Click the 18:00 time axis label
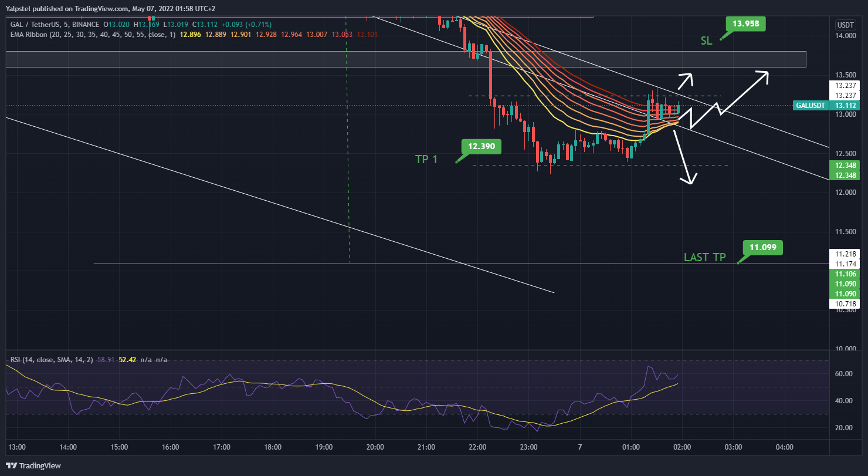Screen dimensions: 868x476 [x=273, y=447]
